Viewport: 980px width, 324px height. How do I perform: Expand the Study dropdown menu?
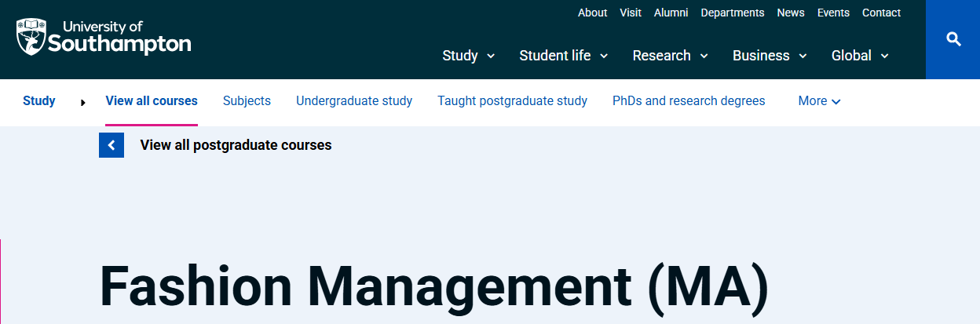pos(468,56)
